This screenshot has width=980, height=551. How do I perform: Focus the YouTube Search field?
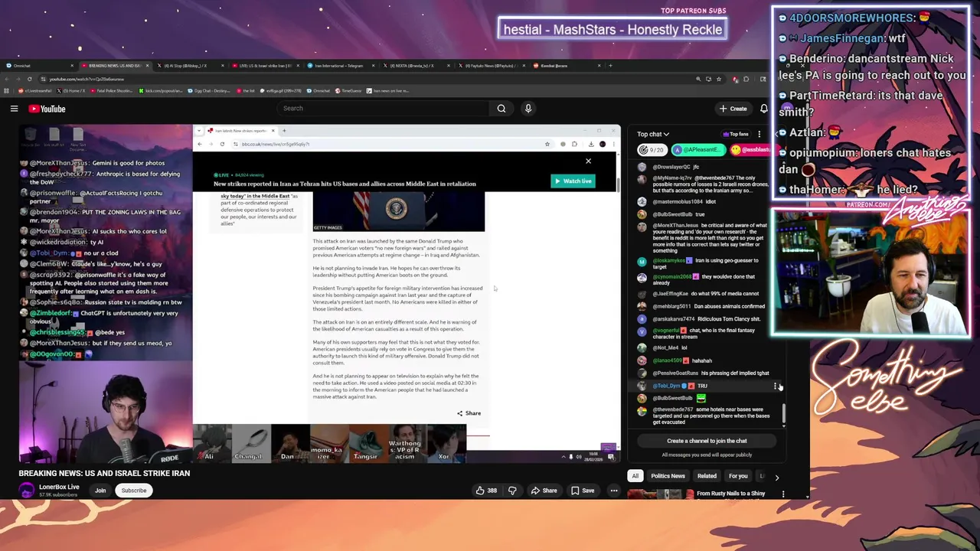pos(383,109)
